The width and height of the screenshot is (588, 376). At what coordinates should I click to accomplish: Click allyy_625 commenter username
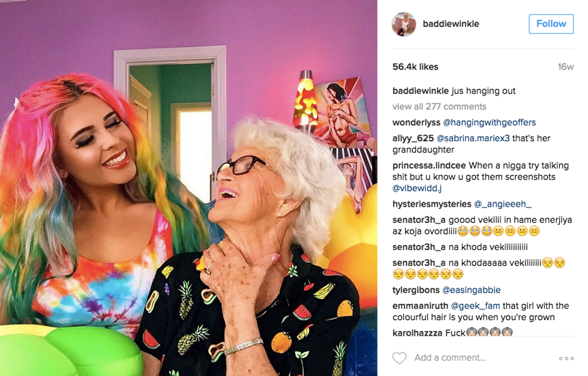(x=413, y=138)
